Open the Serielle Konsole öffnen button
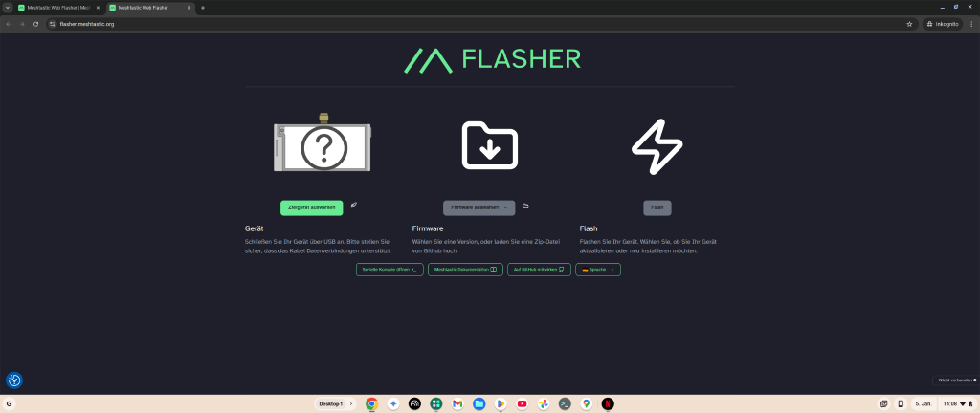 pos(389,271)
